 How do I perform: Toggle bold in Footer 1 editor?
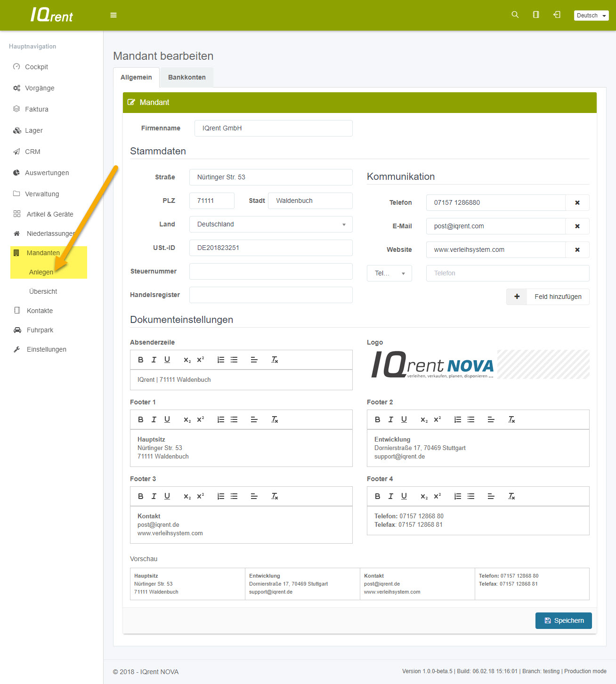tap(140, 419)
